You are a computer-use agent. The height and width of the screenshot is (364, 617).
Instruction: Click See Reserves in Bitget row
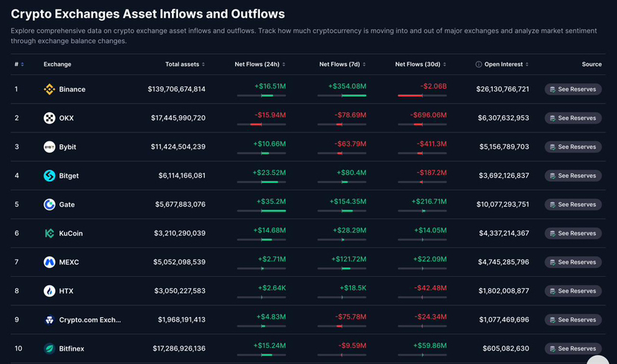click(x=573, y=176)
